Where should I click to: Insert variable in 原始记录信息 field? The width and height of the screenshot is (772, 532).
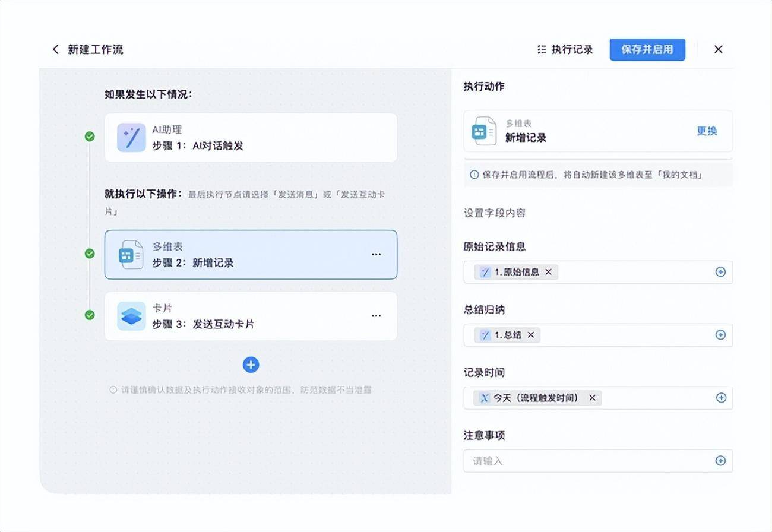pos(720,272)
